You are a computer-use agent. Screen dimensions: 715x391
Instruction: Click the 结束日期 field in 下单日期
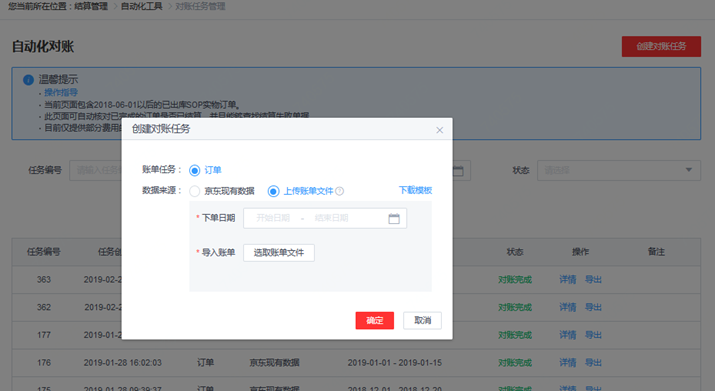[x=331, y=218]
